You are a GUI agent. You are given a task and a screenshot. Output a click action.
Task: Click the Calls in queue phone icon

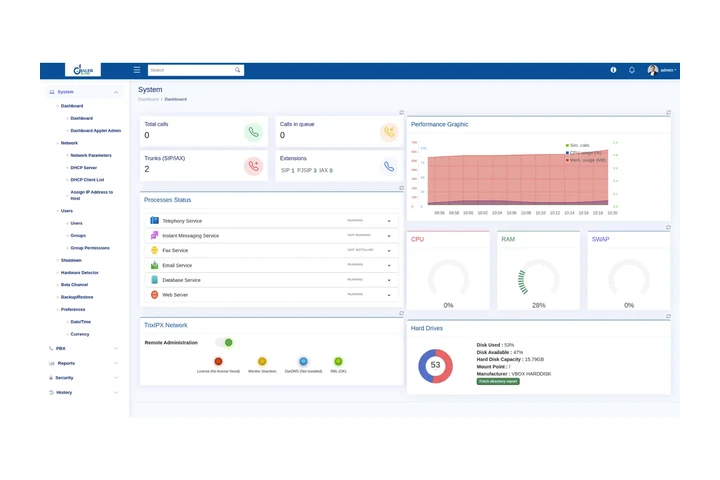tap(388, 132)
